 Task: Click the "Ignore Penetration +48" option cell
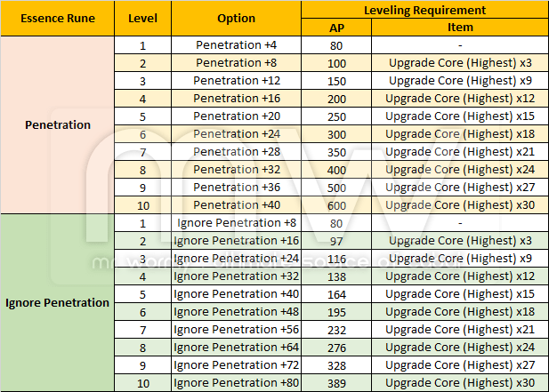[236, 311]
